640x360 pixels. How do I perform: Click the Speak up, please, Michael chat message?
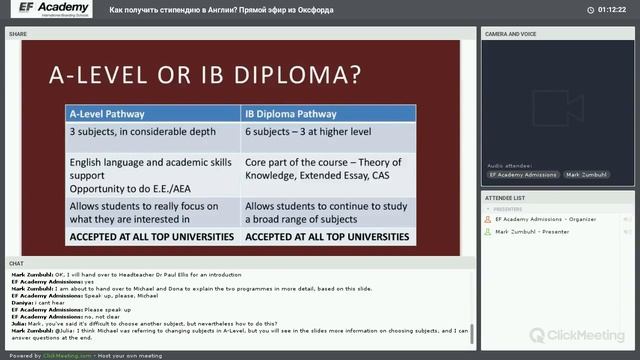(x=84, y=296)
